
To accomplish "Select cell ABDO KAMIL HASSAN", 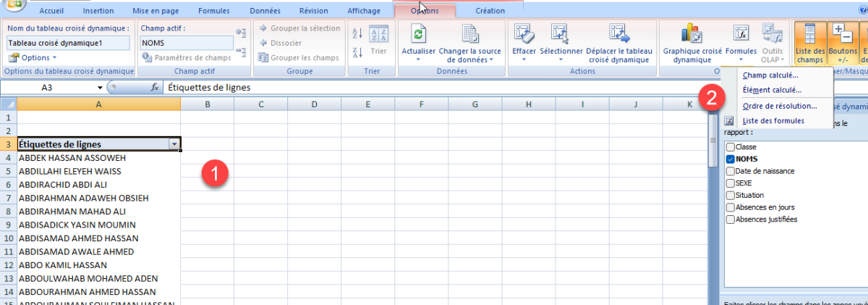I will 98,264.
